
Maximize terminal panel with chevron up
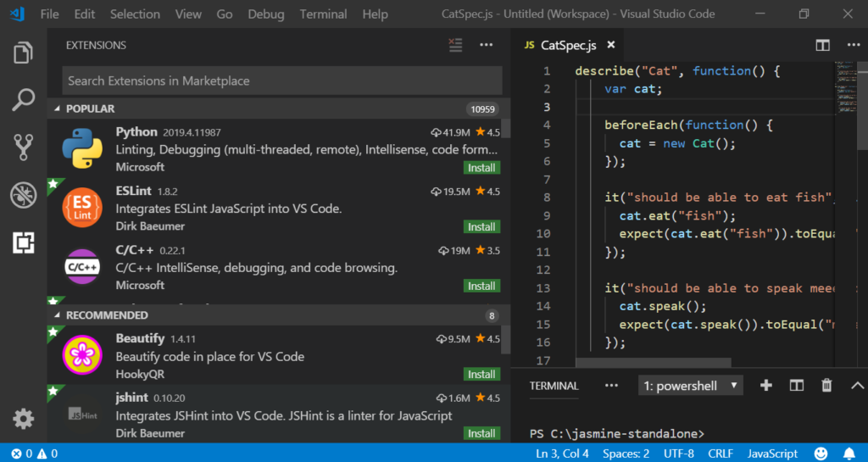[x=856, y=386]
